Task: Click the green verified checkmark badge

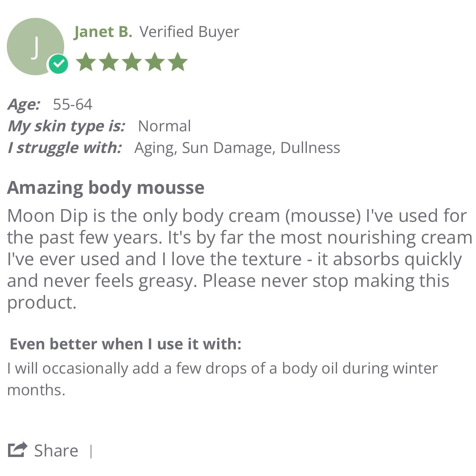Action: click(x=58, y=64)
